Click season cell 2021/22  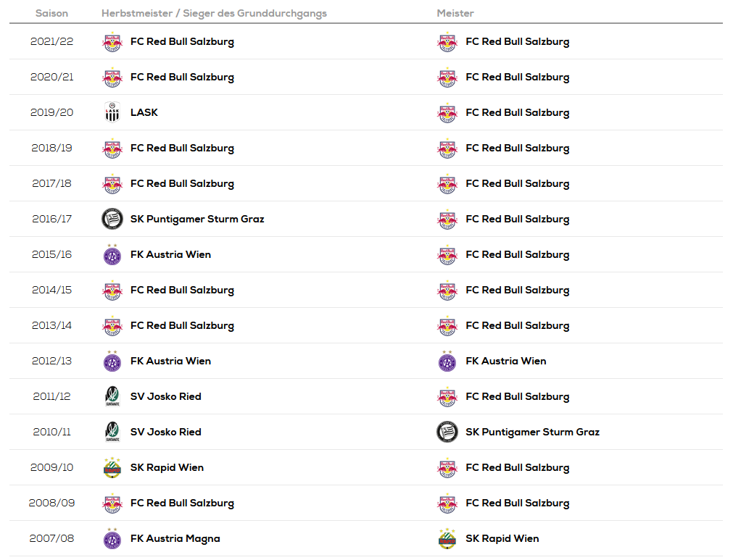pyautogui.click(x=52, y=41)
